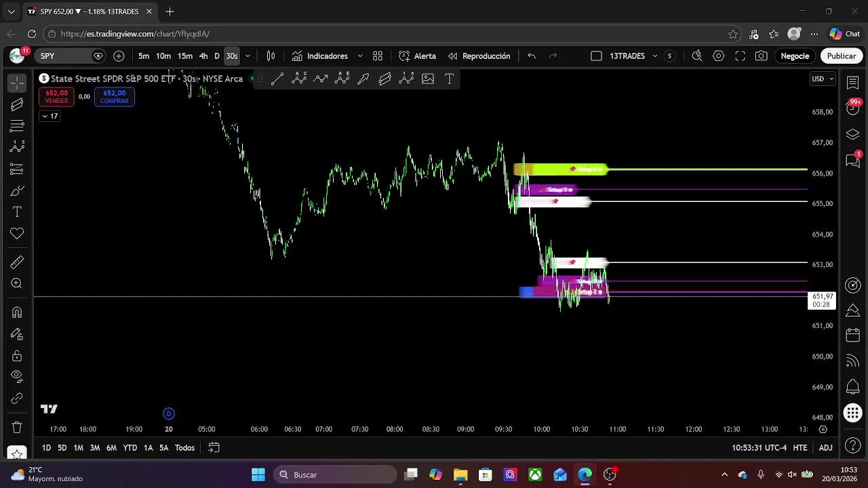The width and height of the screenshot is (868, 488).
Task: Open the candlestick chart type selector
Action: 271,56
